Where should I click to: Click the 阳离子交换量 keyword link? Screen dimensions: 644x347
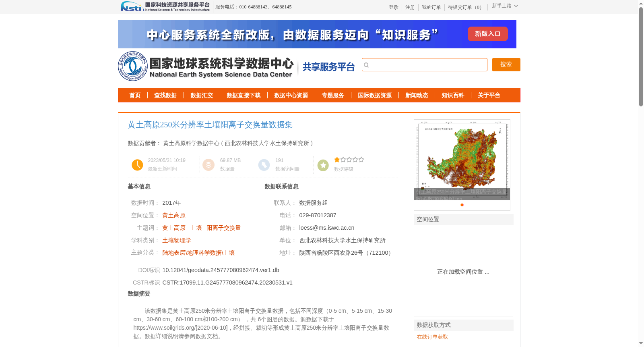(223, 228)
